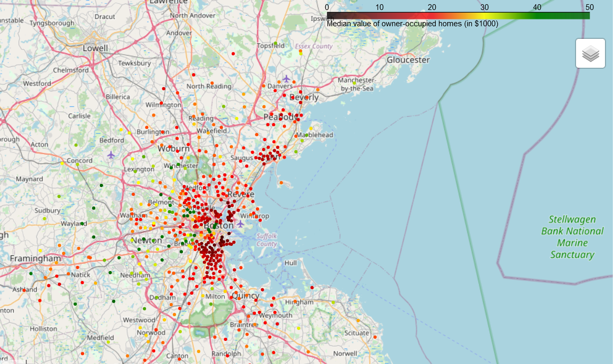Click the 'Lowell' city label
The image size is (616, 364).
point(95,48)
